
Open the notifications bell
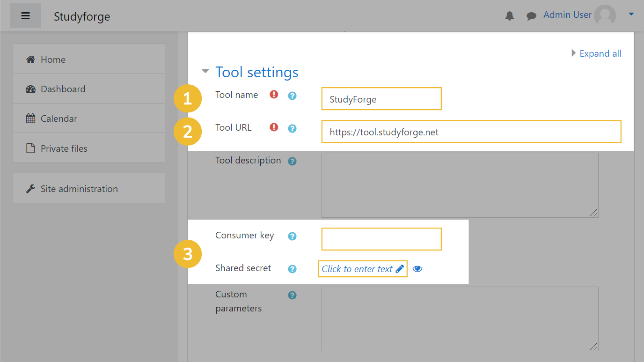coord(510,16)
